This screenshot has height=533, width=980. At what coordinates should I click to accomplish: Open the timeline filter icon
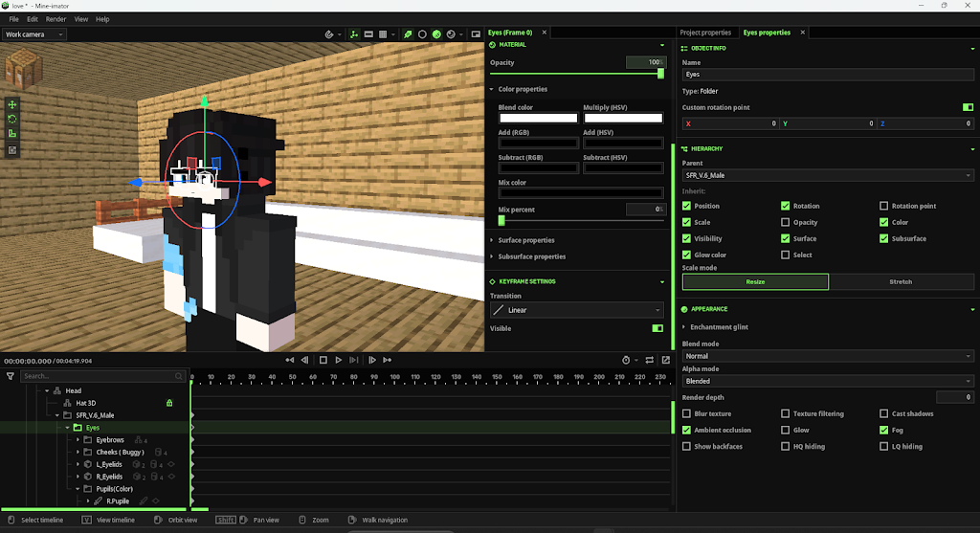[x=10, y=376]
